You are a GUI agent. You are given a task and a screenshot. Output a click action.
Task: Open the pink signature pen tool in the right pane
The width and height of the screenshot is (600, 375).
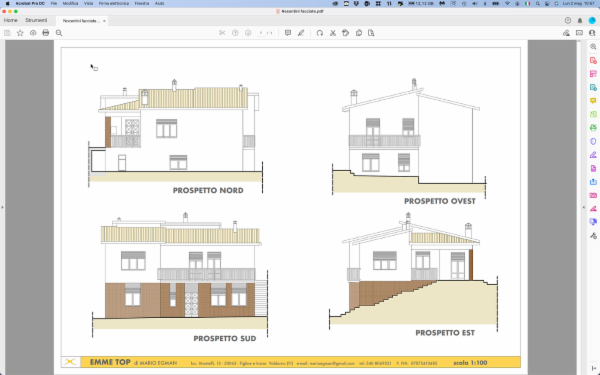pos(593,209)
